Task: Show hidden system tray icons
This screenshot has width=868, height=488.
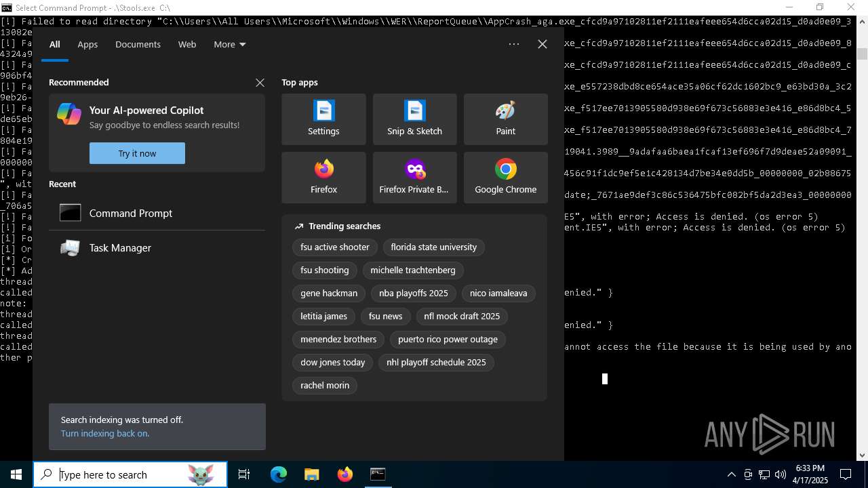Action: (731, 474)
